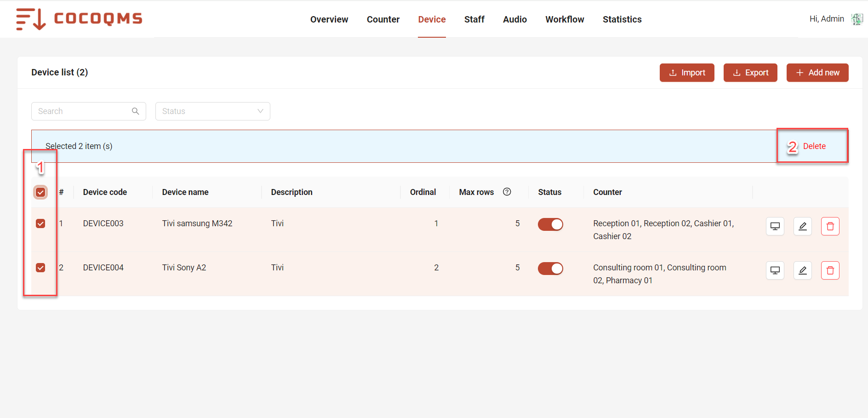The height and width of the screenshot is (418, 868).
Task: Click the Import button
Action: pos(687,73)
